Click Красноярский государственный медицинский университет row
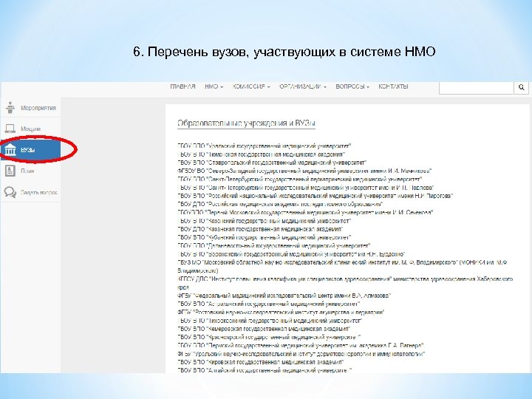The width and height of the screenshot is (532, 399). tap(269, 337)
